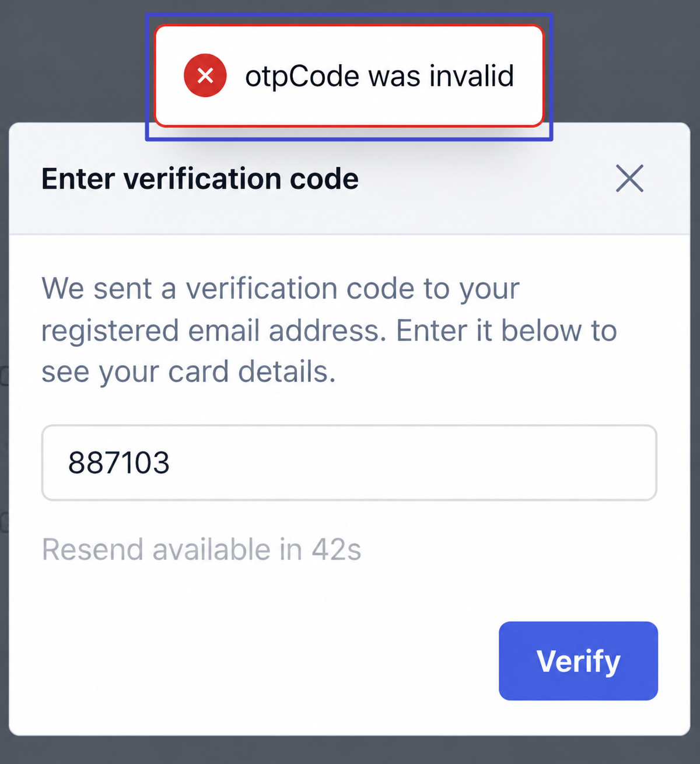Select the 887103 code in the field
This screenshot has height=764, width=700.
119,462
